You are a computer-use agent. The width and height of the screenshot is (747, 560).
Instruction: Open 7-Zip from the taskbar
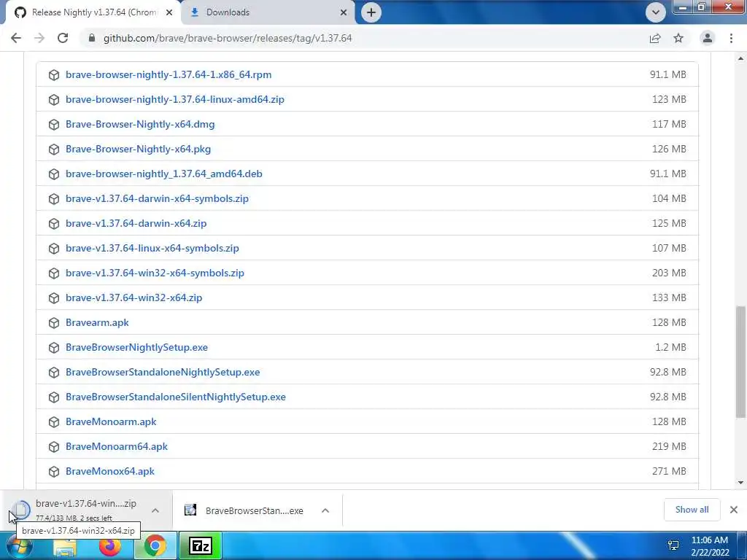[200, 545]
